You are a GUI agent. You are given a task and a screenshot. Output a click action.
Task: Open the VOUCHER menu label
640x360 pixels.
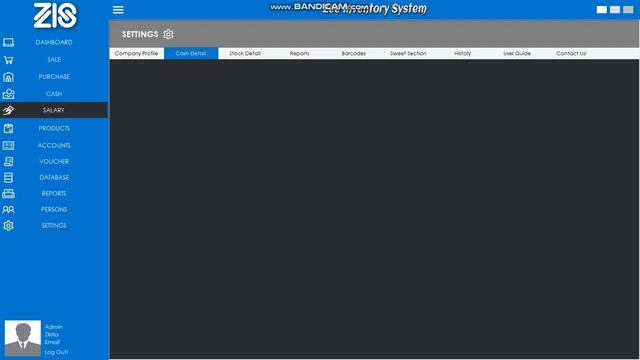54,162
